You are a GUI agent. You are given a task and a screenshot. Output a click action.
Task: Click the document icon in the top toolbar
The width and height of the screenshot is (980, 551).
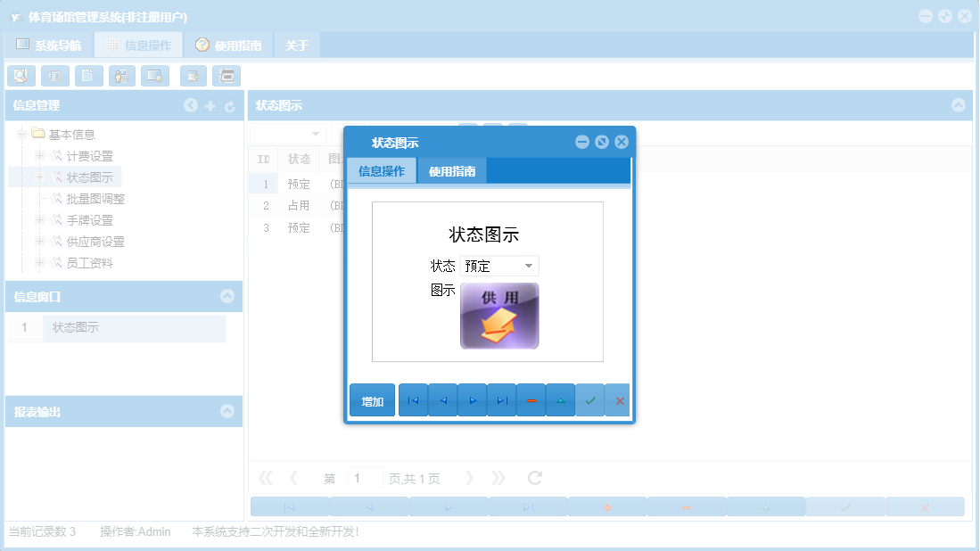pos(88,76)
